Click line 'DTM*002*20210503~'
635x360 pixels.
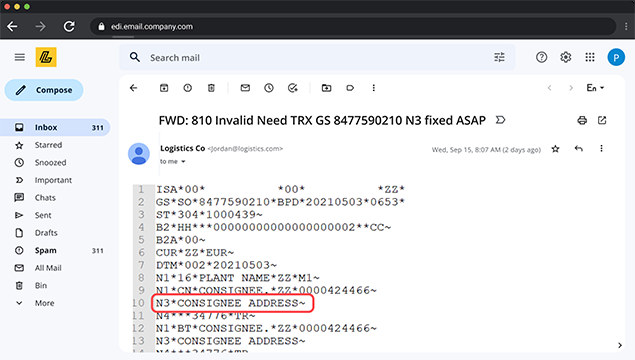pyautogui.click(x=217, y=265)
